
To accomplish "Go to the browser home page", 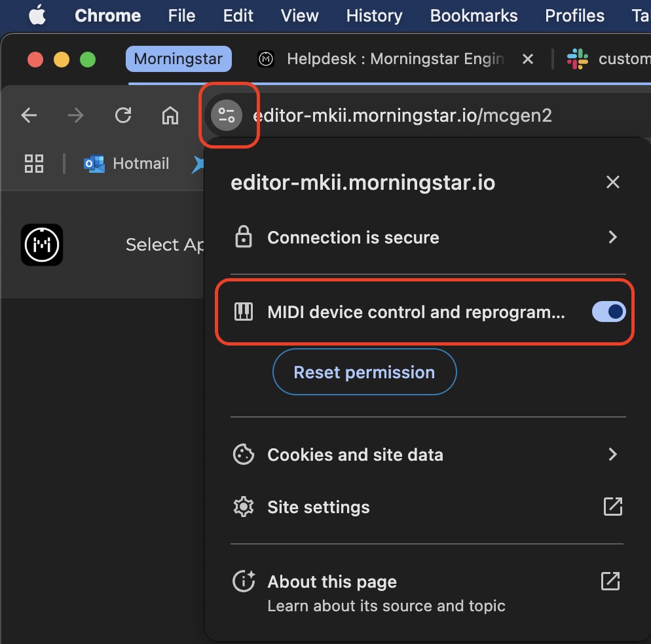I will (x=170, y=116).
